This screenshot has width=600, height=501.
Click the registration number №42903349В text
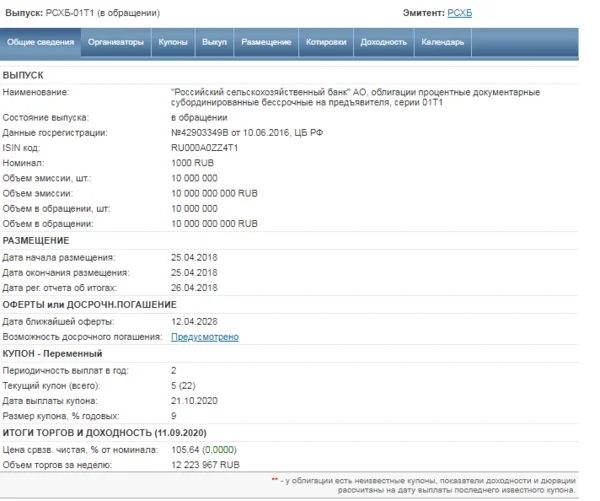[x=199, y=133]
